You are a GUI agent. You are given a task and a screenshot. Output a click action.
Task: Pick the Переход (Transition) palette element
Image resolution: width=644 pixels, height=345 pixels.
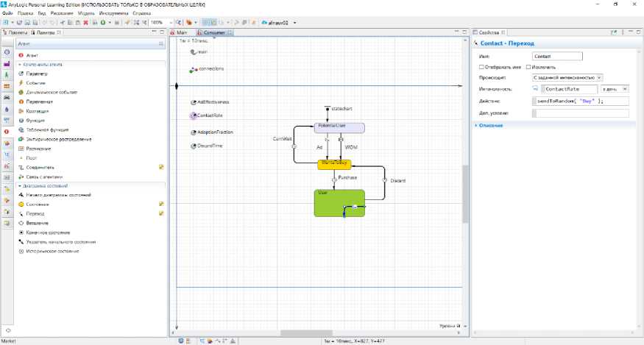point(36,213)
